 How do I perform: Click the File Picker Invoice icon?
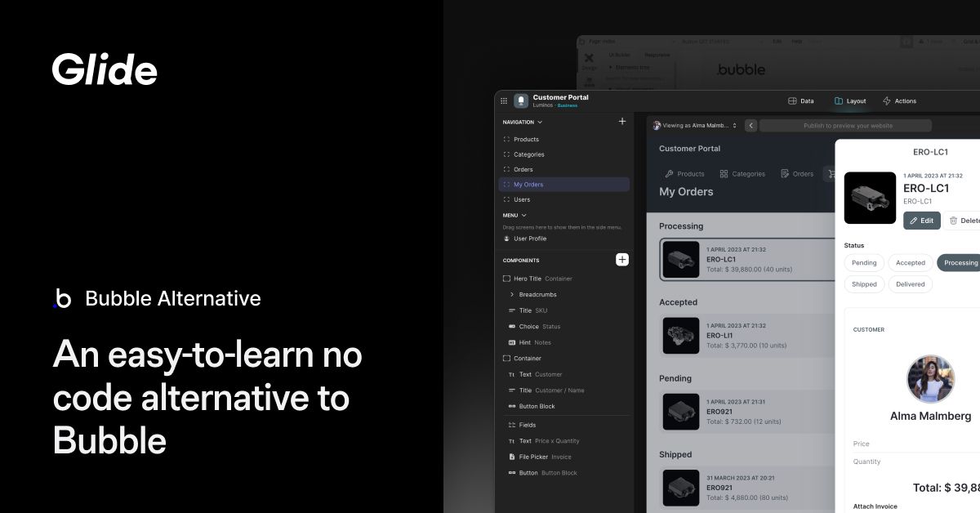(512, 457)
